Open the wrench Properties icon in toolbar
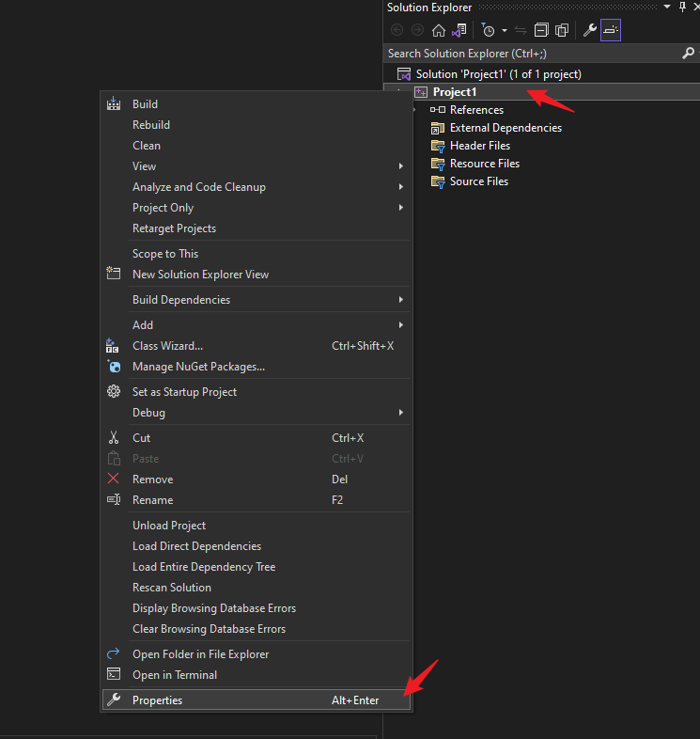Image resolution: width=700 pixels, height=739 pixels. [x=589, y=31]
